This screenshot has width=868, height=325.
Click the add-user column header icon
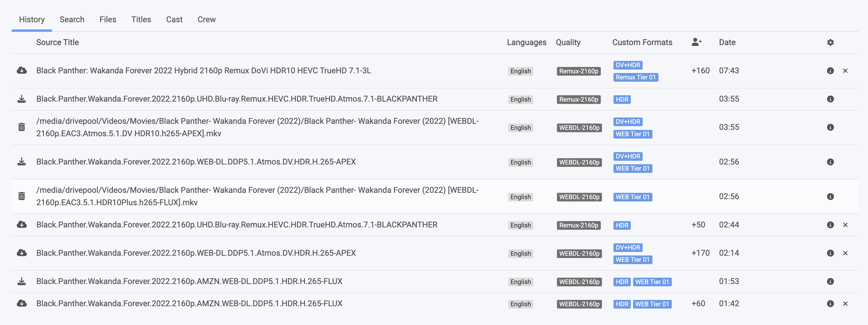tap(696, 42)
